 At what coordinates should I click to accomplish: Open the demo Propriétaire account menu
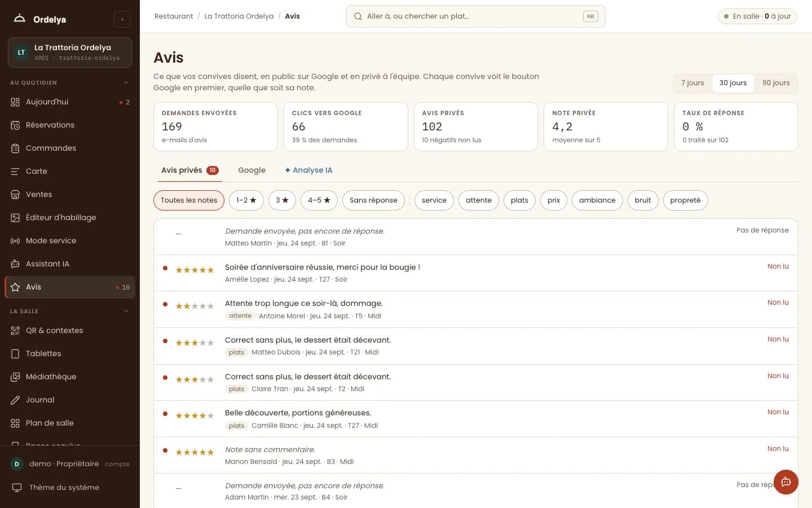[70, 464]
